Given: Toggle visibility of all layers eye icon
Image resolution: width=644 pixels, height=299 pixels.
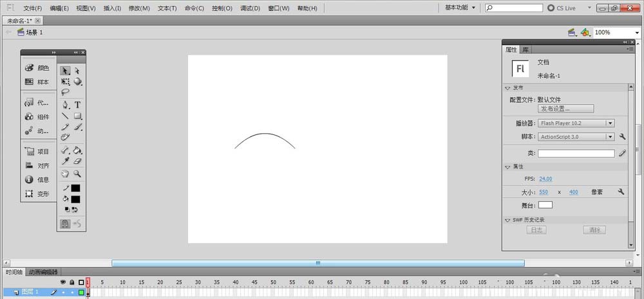Looking at the screenshot, I should 63,282.
